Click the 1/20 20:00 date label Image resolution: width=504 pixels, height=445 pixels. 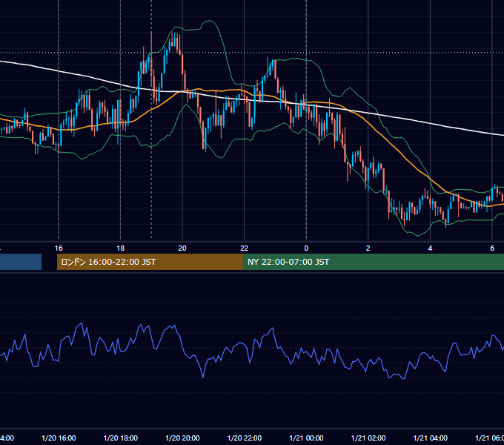pos(182,438)
